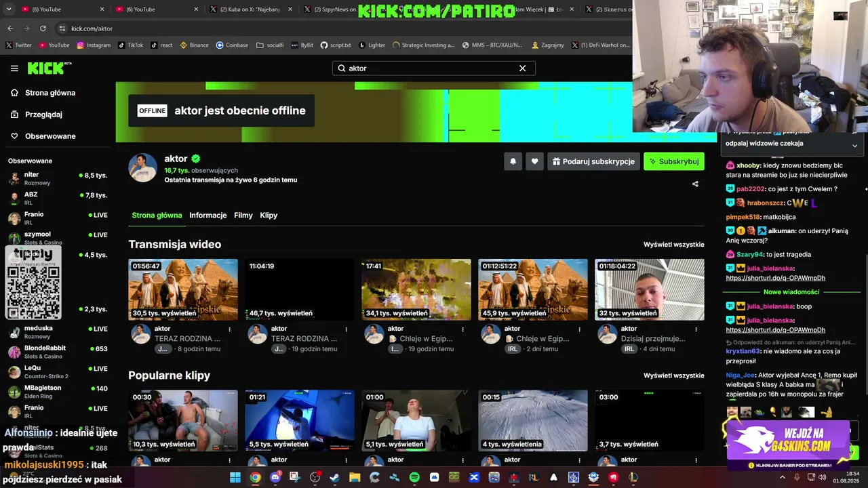The width and height of the screenshot is (868, 488).
Task: Open the Klipy tab
Action: tap(269, 216)
